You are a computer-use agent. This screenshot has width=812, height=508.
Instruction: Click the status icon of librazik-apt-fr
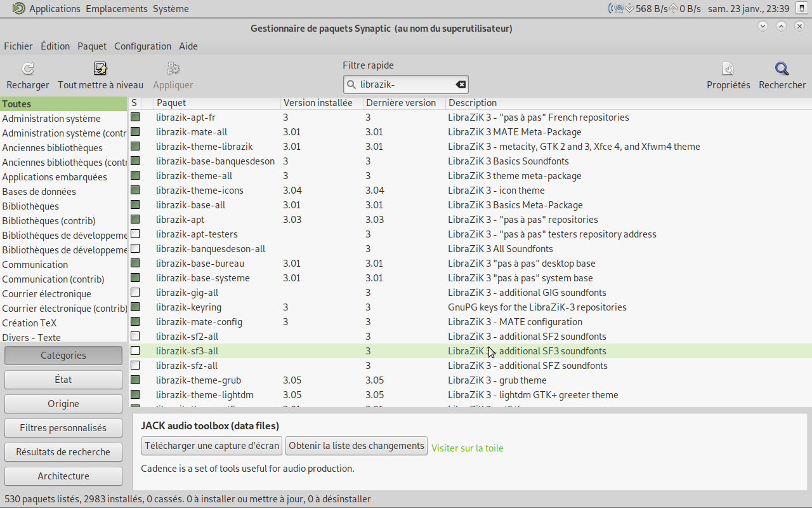(x=135, y=117)
